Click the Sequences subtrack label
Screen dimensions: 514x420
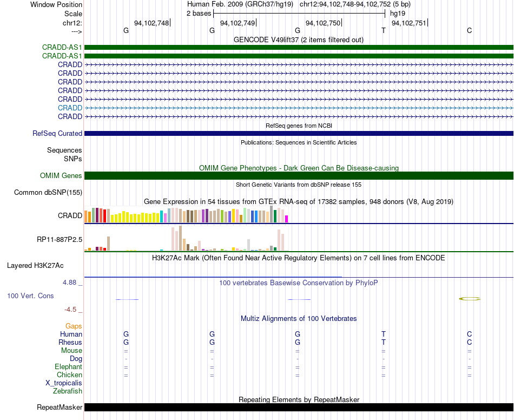(64, 150)
